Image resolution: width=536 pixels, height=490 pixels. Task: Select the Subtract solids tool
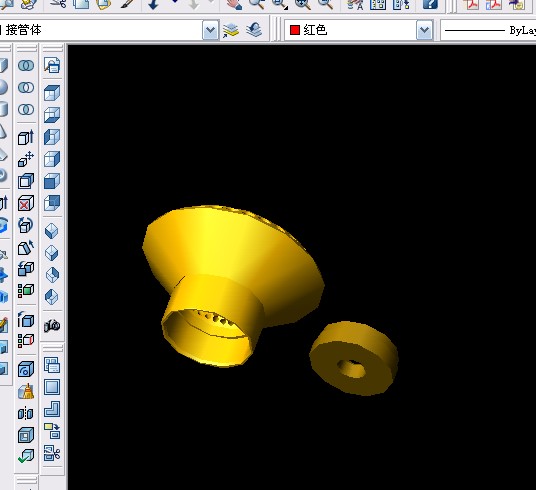click(26, 88)
